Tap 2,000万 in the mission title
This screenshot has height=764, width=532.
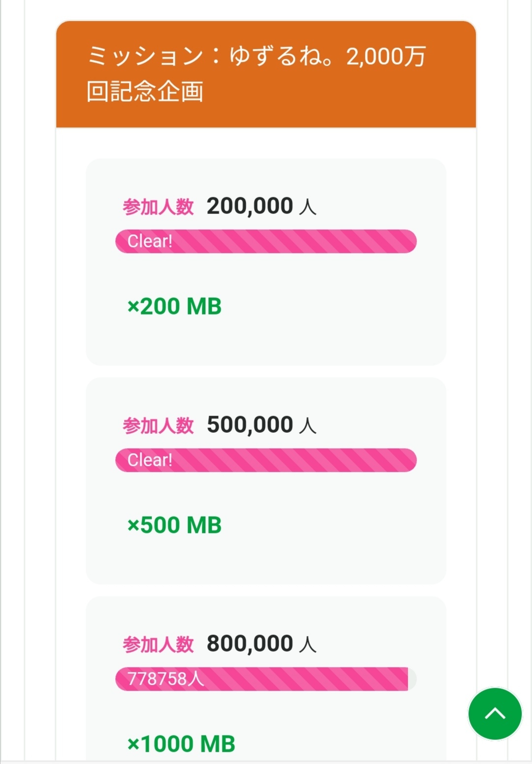tap(386, 56)
